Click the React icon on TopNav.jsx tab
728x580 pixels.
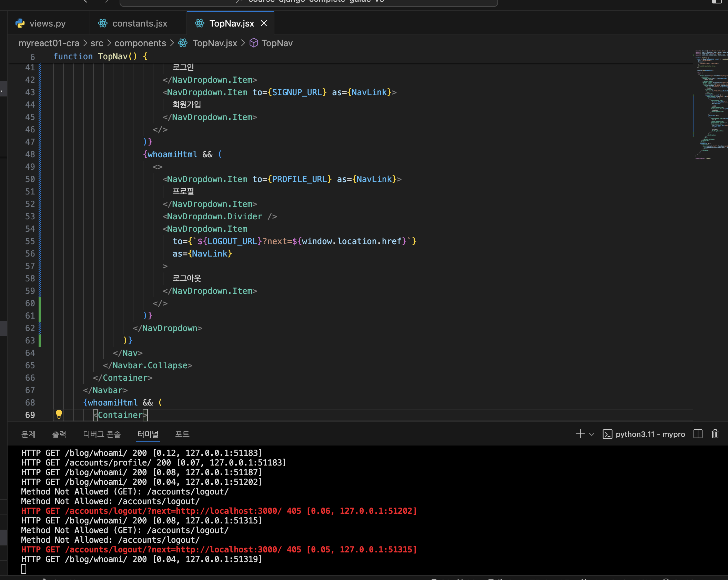tap(200, 23)
